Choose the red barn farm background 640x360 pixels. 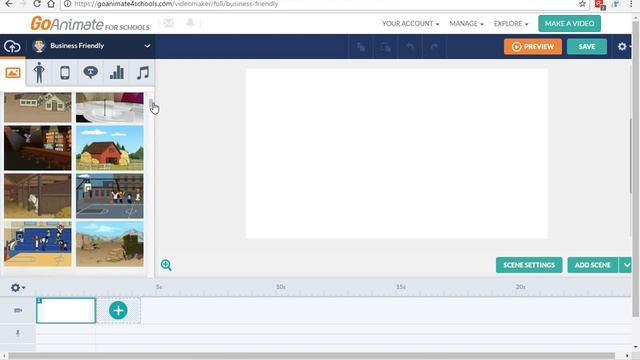pyautogui.click(x=110, y=148)
